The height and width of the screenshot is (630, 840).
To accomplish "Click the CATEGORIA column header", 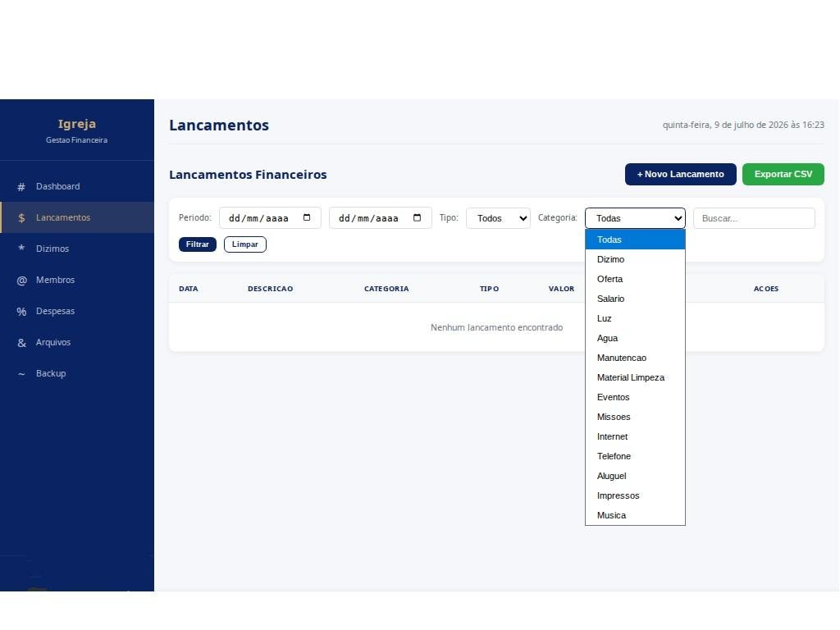I will (x=386, y=289).
